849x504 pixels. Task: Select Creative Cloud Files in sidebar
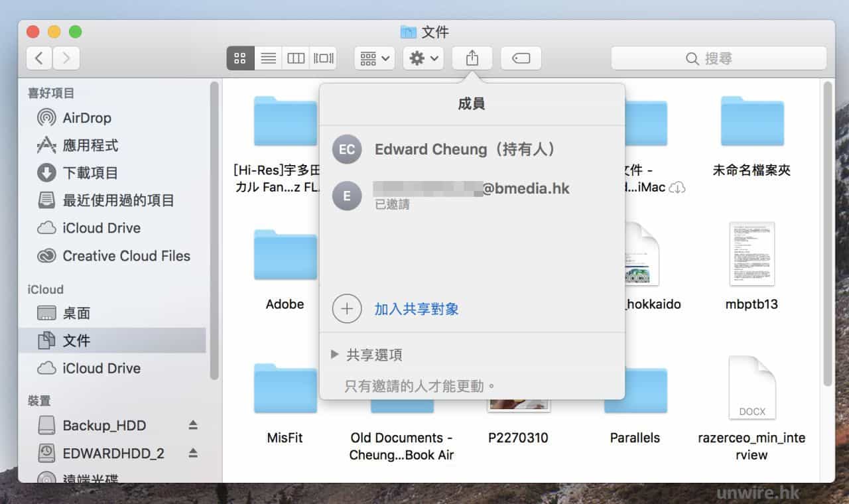[126, 256]
